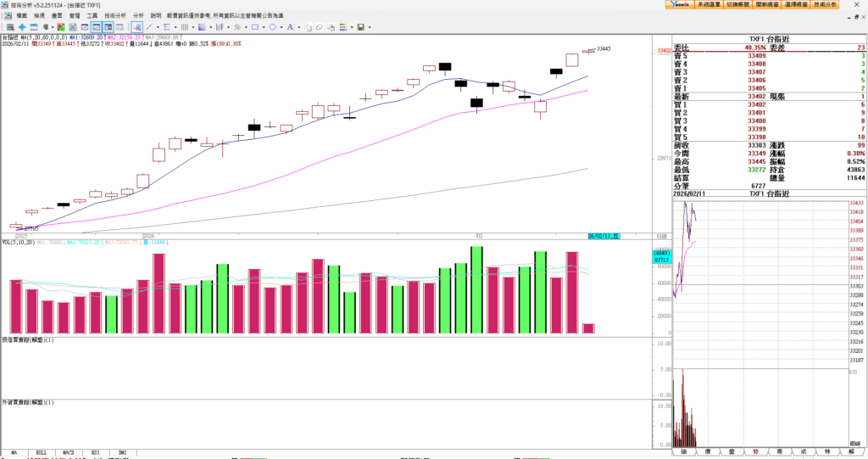Toggle the quote panel display button
The width and height of the screenshot is (868, 459).
(x=108, y=27)
